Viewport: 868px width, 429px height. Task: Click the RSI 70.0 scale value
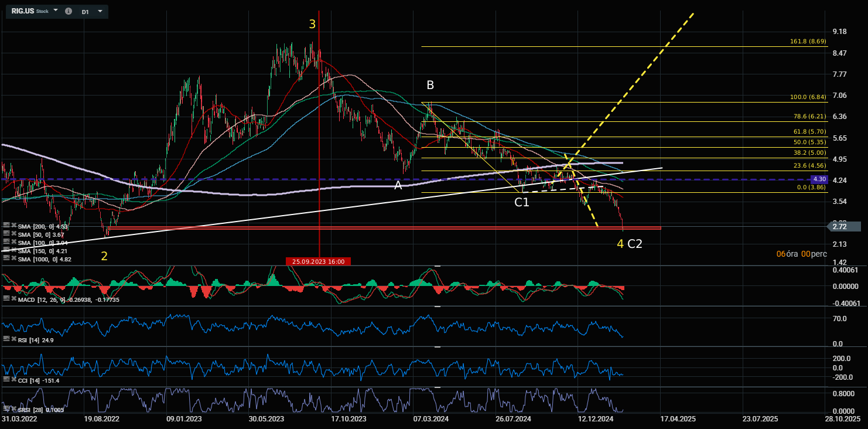[840, 319]
